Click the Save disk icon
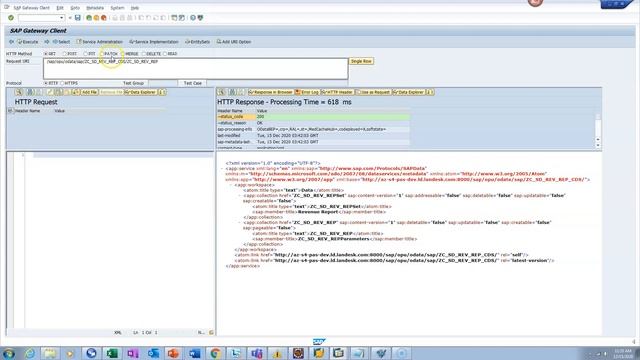Screen dimensions: 640x360 pyautogui.click(x=78, y=18)
